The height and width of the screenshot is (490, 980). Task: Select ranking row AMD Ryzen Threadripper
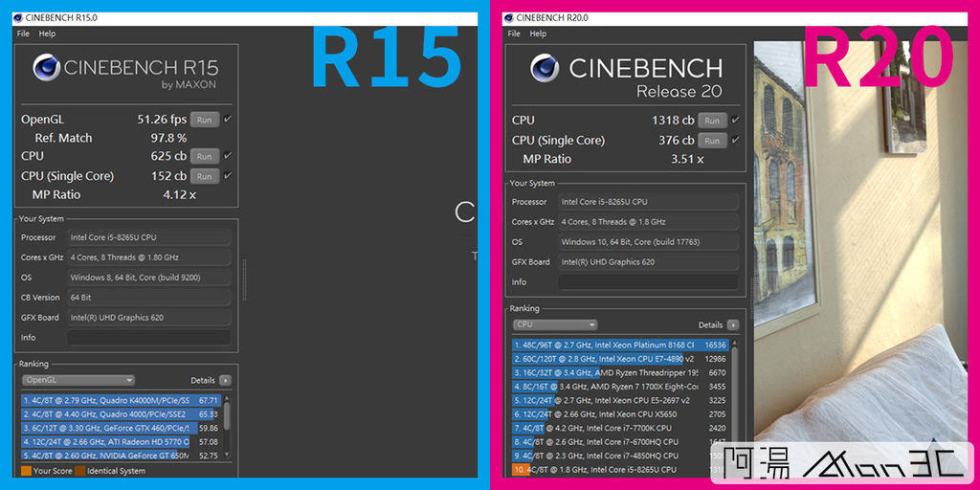620,372
